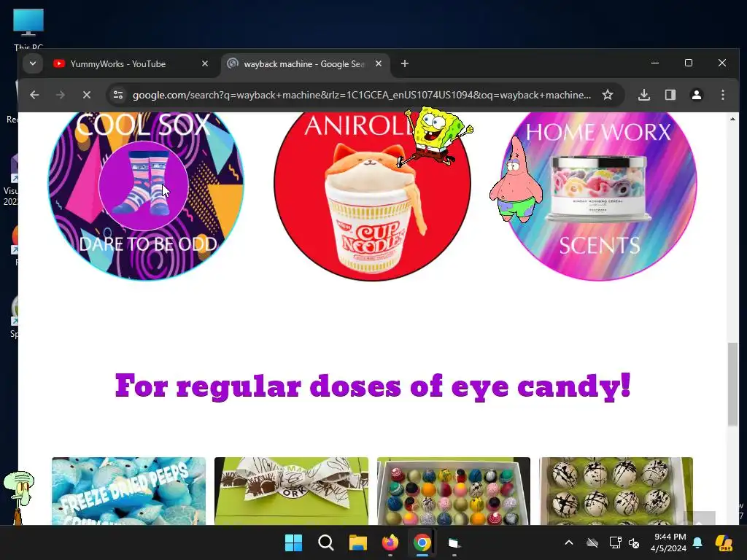Open Windows taskbar search
Screen dimensions: 747x560
coord(326,542)
